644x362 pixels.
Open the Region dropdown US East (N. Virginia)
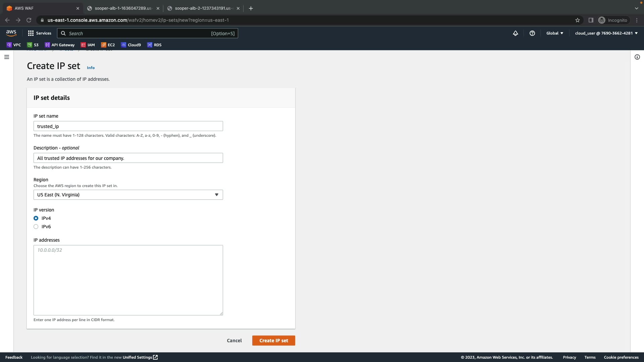[x=128, y=195]
